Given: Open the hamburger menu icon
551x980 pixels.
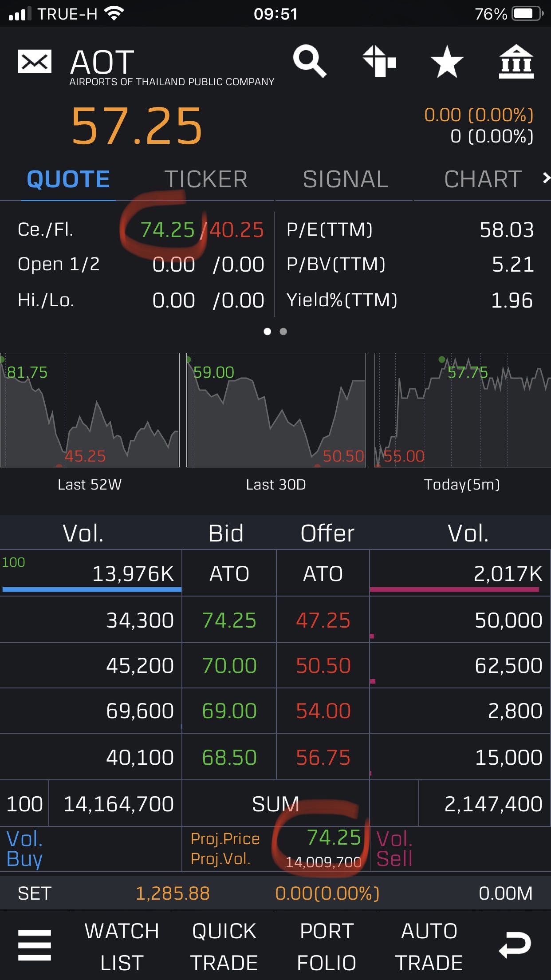Looking at the screenshot, I should click(x=35, y=946).
